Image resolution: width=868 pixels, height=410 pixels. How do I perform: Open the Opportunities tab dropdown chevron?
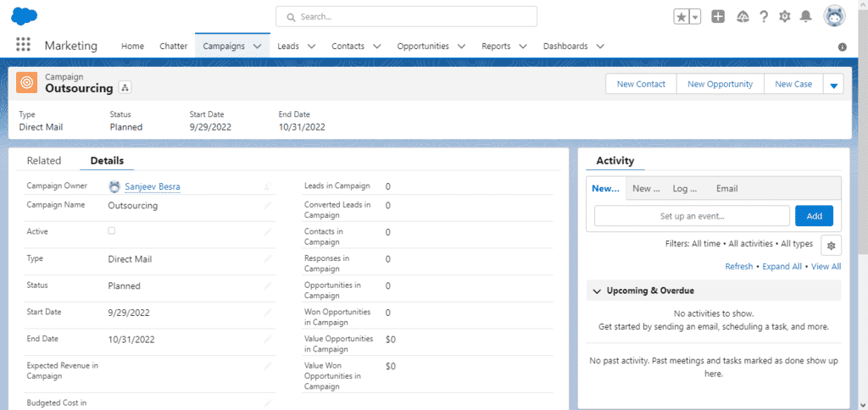(x=461, y=47)
